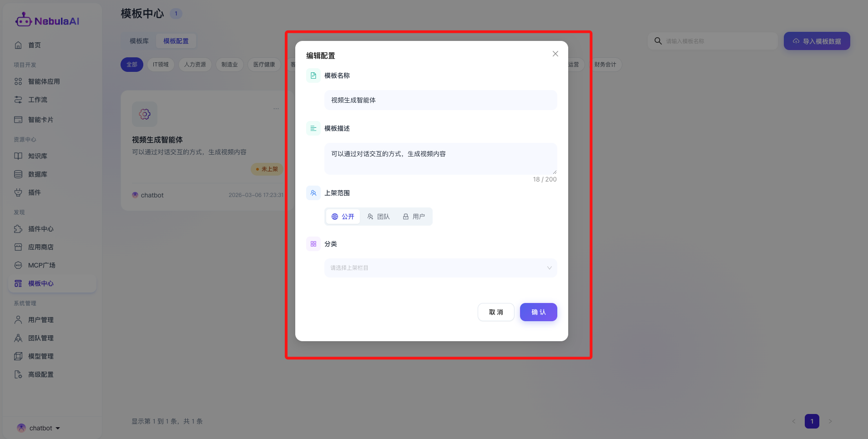Click the three-dot menu on template card

[276, 109]
